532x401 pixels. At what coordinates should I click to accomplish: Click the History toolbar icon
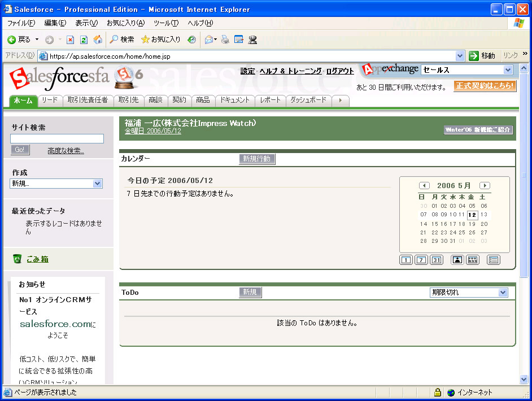click(191, 40)
